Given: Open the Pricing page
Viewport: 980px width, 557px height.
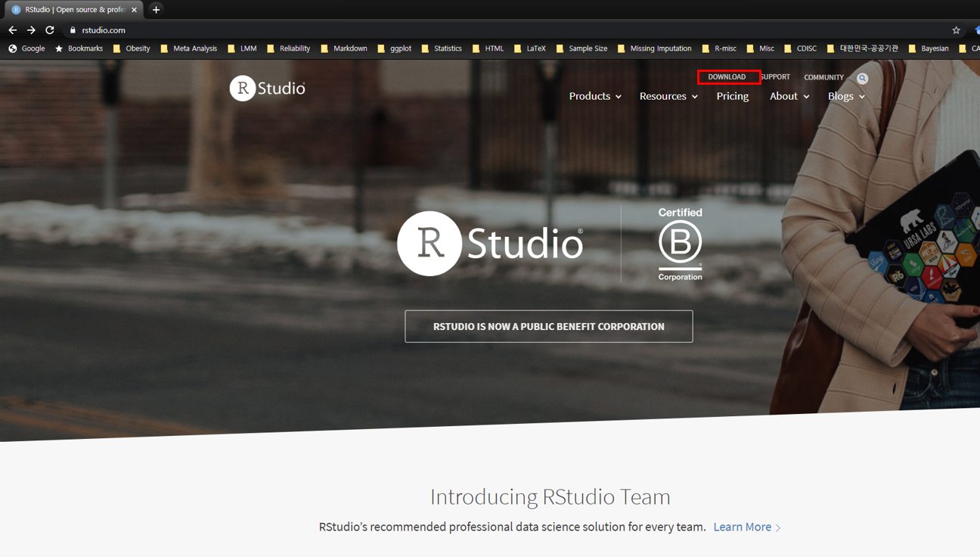Looking at the screenshot, I should [x=733, y=96].
